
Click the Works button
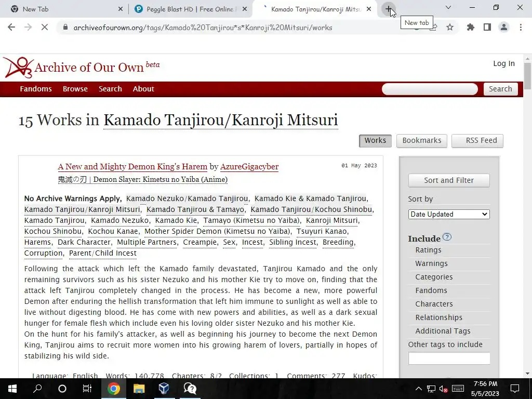pyautogui.click(x=375, y=140)
